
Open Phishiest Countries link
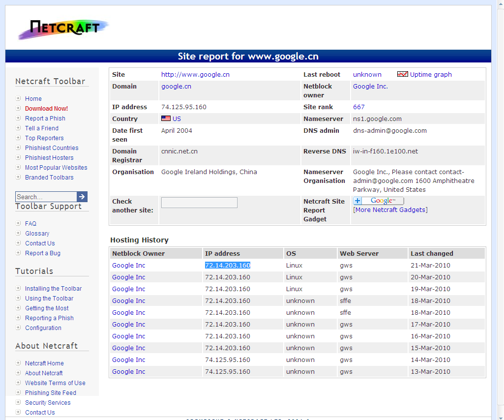(52, 148)
